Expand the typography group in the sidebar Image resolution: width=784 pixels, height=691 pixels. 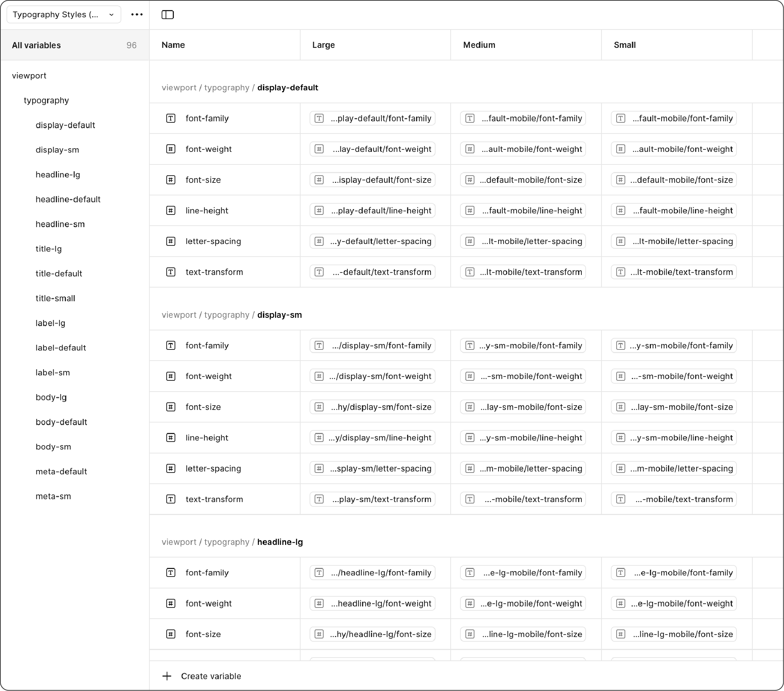46,100
